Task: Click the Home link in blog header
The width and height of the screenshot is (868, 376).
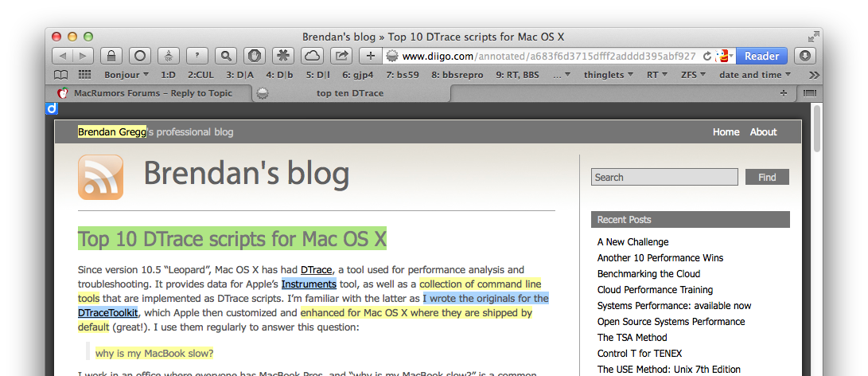Action: (x=726, y=132)
